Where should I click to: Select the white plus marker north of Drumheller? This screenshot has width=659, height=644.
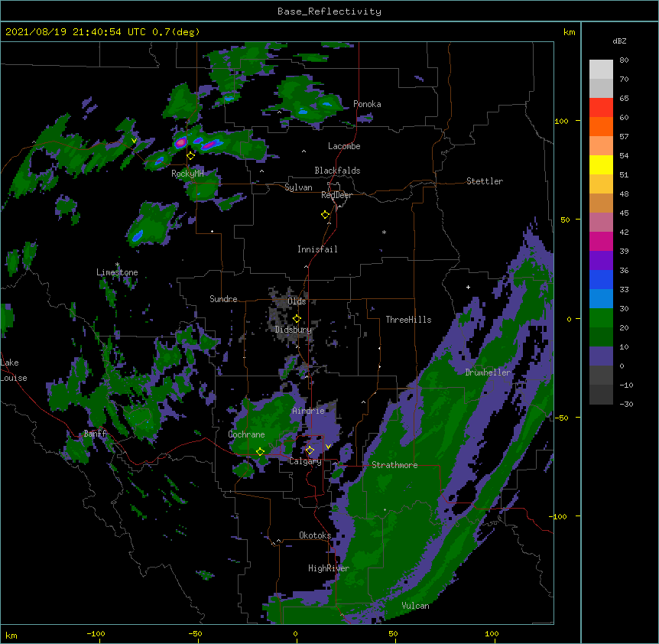(x=468, y=287)
